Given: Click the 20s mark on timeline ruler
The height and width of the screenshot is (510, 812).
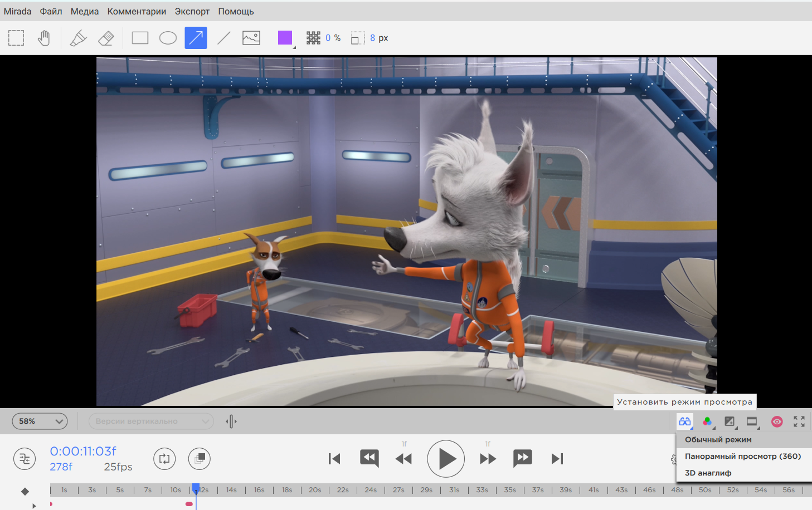Looking at the screenshot, I should pyautogui.click(x=315, y=490).
